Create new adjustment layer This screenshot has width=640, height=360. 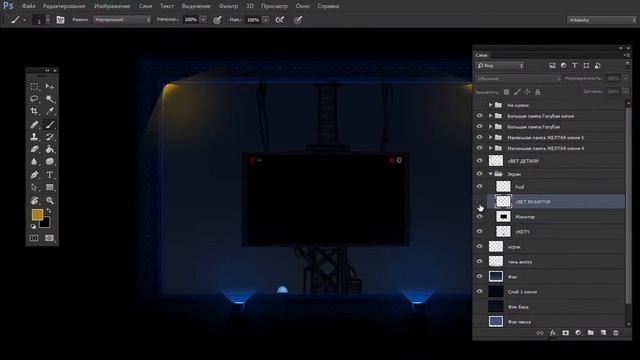578,333
